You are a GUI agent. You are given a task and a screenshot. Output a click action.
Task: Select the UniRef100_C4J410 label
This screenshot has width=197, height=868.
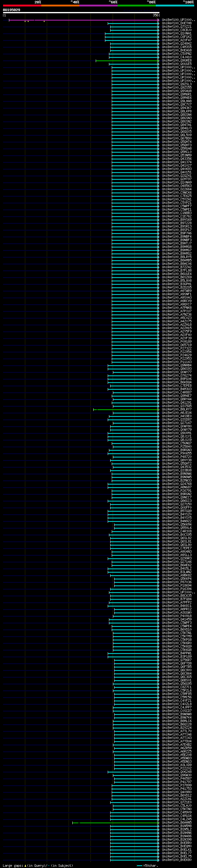pyautogui.click(x=176, y=57)
